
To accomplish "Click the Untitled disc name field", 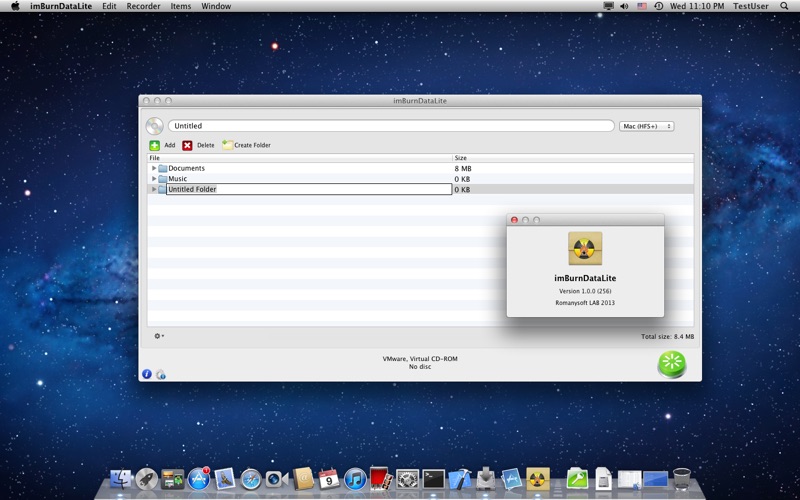I will [x=391, y=126].
